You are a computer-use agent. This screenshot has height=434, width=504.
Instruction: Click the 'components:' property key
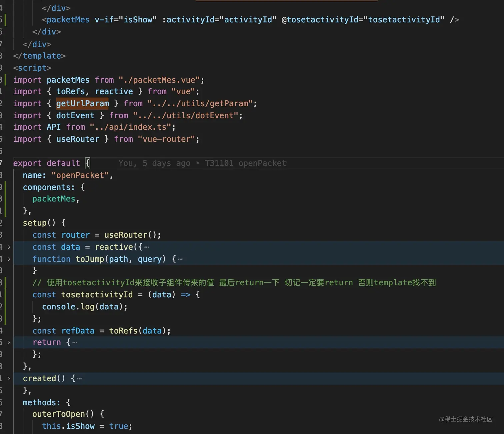(x=49, y=187)
